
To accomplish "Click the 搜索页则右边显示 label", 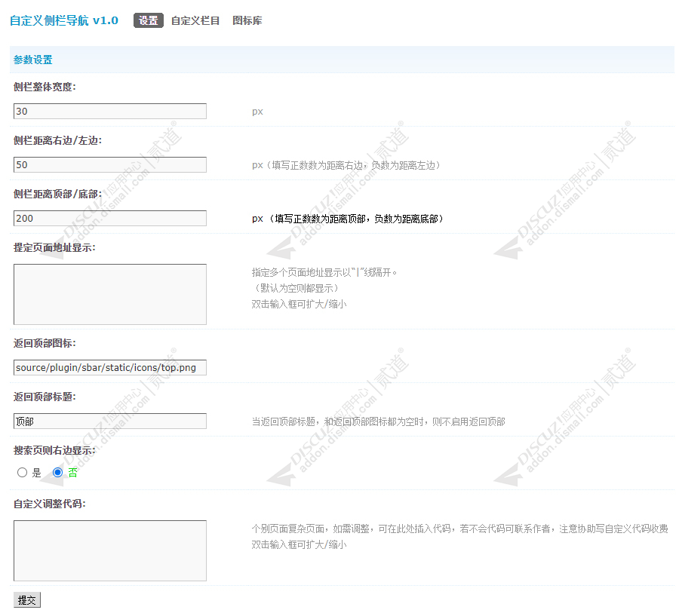I will 54,450.
